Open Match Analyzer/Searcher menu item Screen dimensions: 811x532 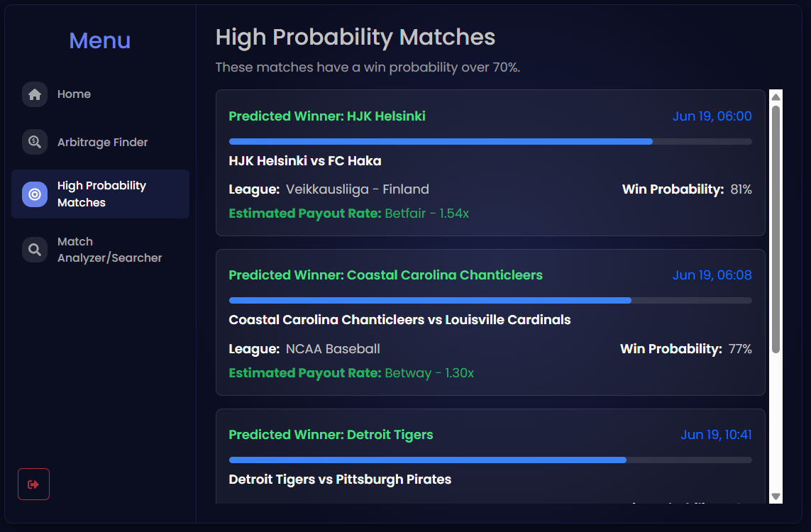point(100,250)
